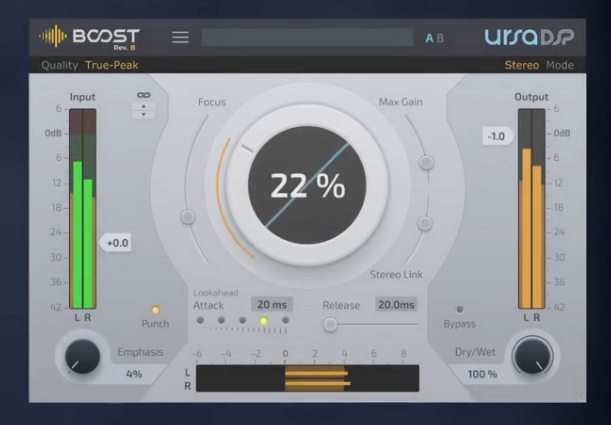Click the Rev. B text
The height and width of the screenshot is (425, 611).
point(124,48)
